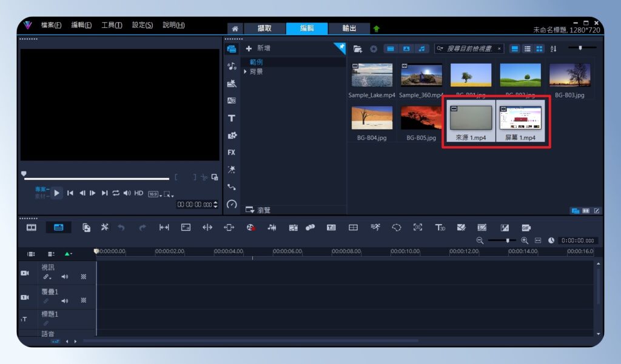Open the FX filter library
This screenshot has height=364, width=621.
coord(232,153)
